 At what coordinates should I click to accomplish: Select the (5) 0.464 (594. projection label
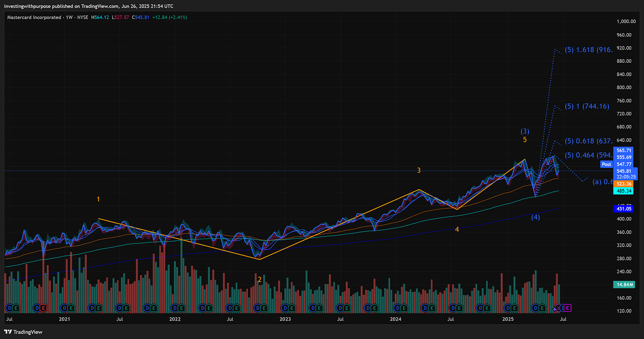pyautogui.click(x=588, y=155)
